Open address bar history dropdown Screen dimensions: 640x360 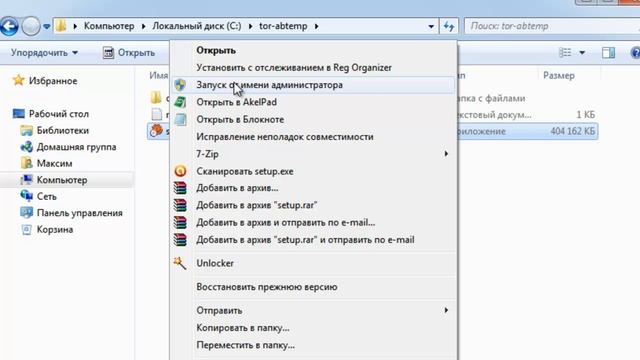431,27
